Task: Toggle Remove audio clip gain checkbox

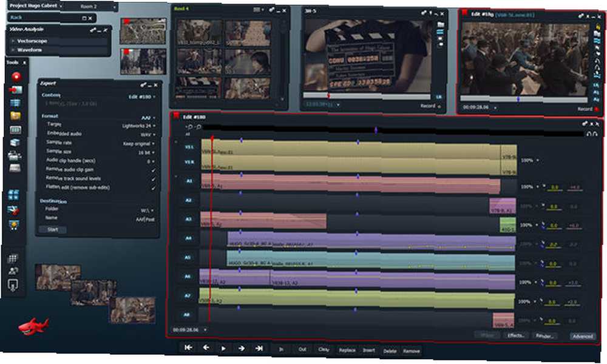Action: (x=154, y=170)
